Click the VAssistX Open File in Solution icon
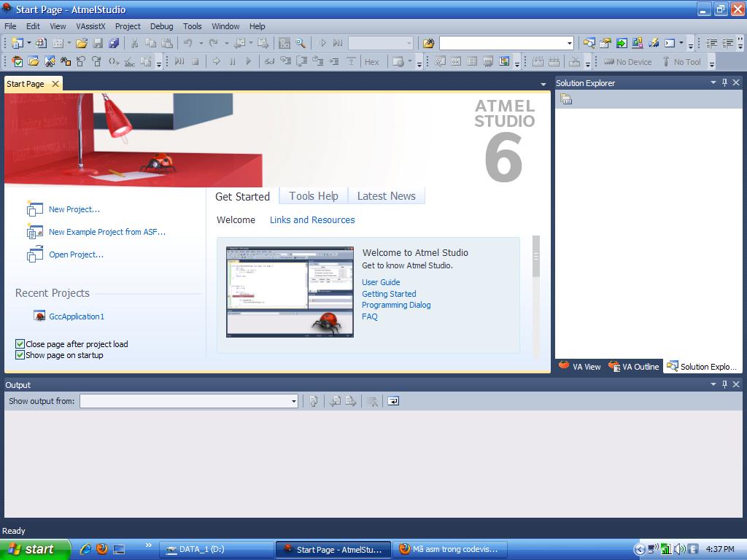This screenshot has width=747, height=560. 34,61
